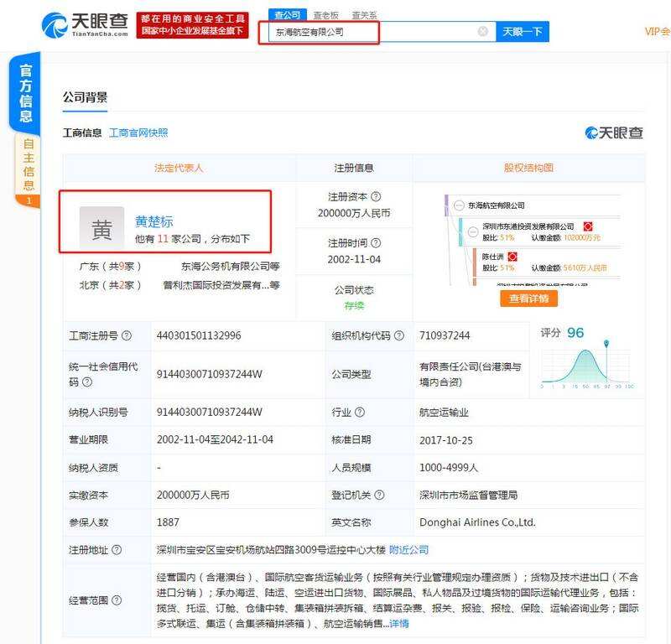Open the 官方信息 side tab
Screen dimensions: 671x644
pyautogui.click(x=26, y=93)
